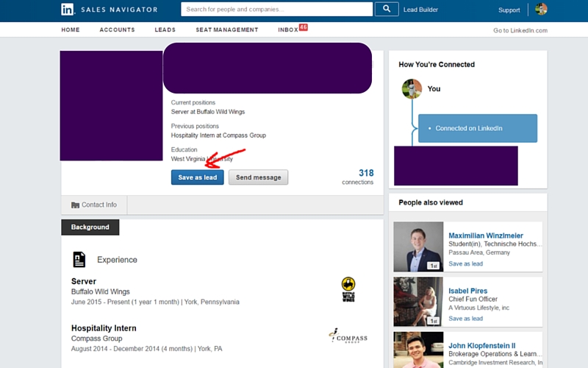The width and height of the screenshot is (588, 368).
Task: Click the Server job title
Action: [x=84, y=281]
